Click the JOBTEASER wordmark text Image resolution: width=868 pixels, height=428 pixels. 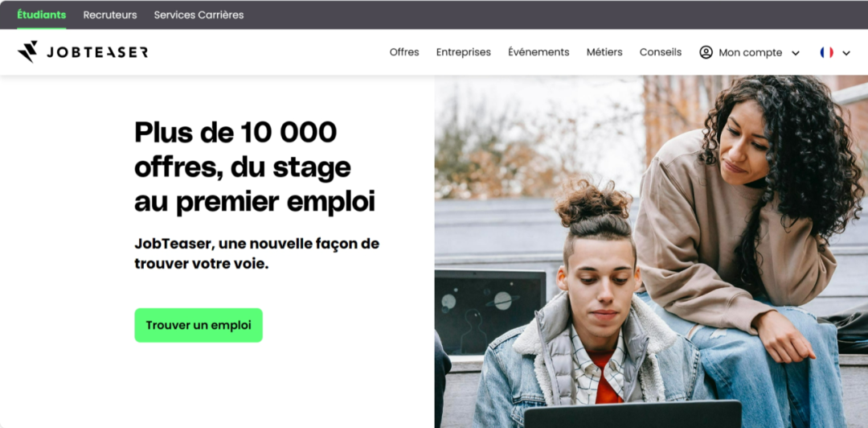[97, 52]
